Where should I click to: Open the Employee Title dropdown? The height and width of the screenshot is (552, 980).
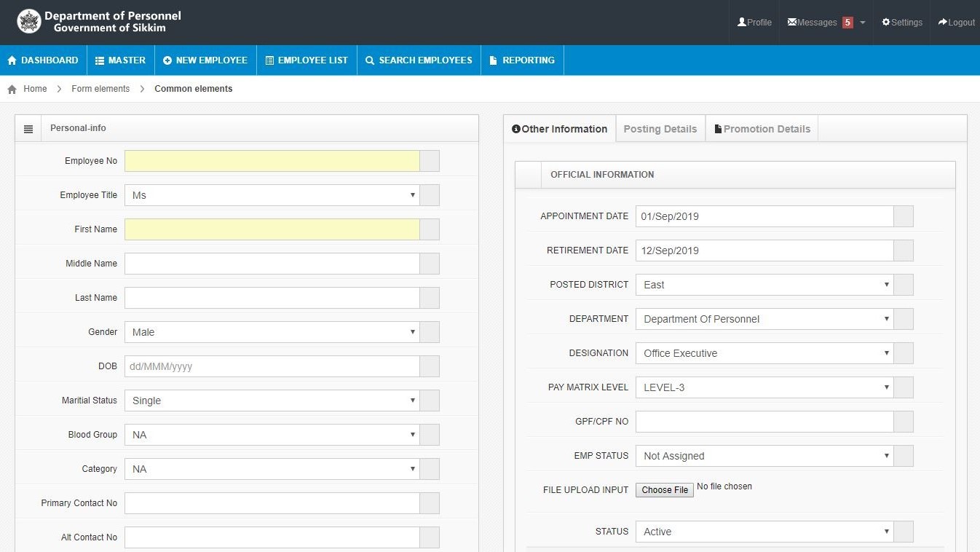(272, 195)
